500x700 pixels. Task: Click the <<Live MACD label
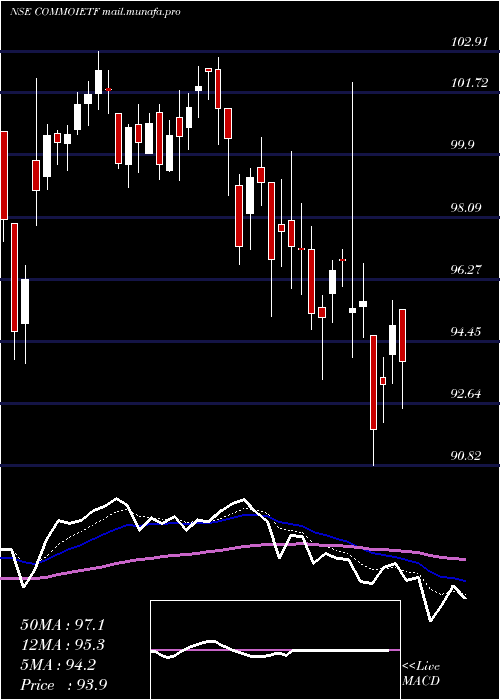[x=421, y=673]
